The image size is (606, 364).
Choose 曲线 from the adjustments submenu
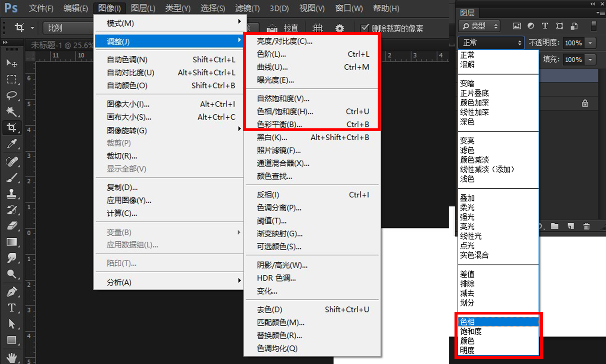pos(272,67)
